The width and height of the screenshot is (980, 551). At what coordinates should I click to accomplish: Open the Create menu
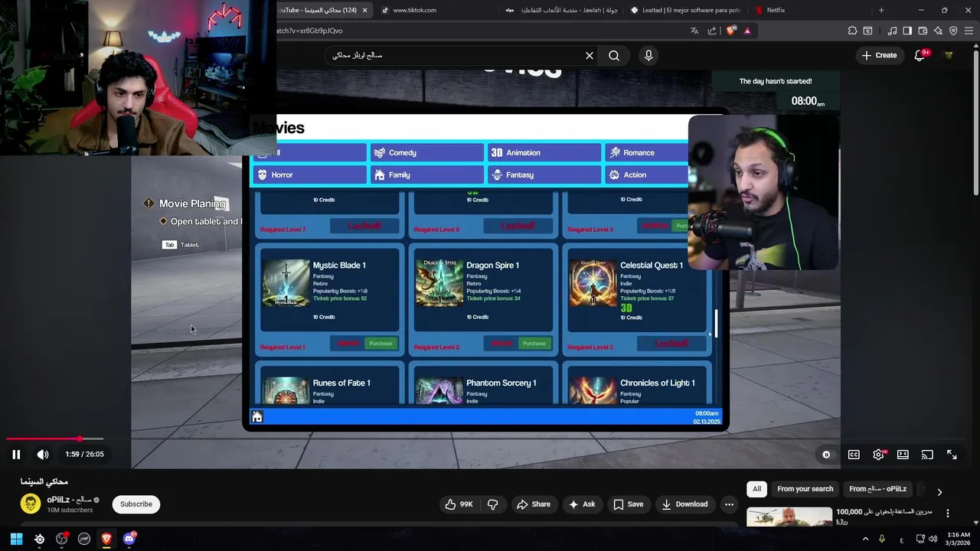(x=878, y=55)
